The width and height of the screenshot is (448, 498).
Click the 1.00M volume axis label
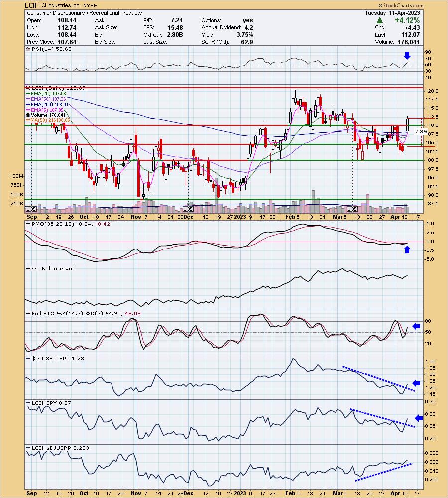[17, 176]
